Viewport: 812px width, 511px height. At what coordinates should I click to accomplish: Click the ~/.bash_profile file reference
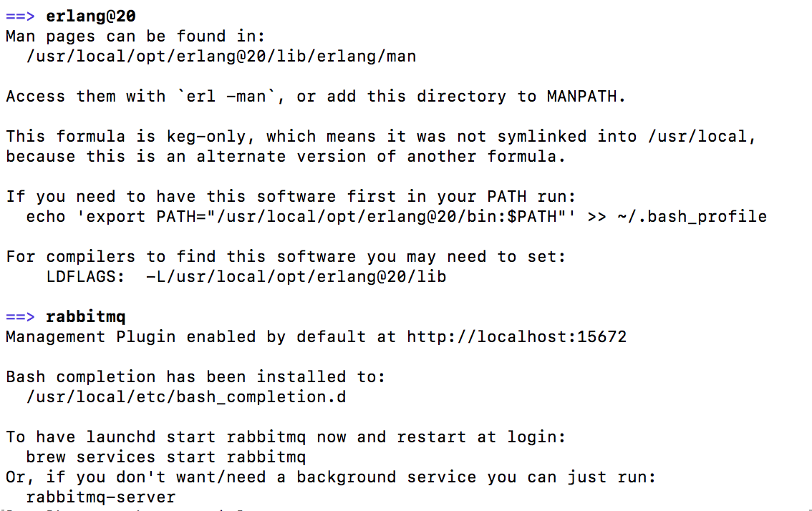click(x=692, y=216)
